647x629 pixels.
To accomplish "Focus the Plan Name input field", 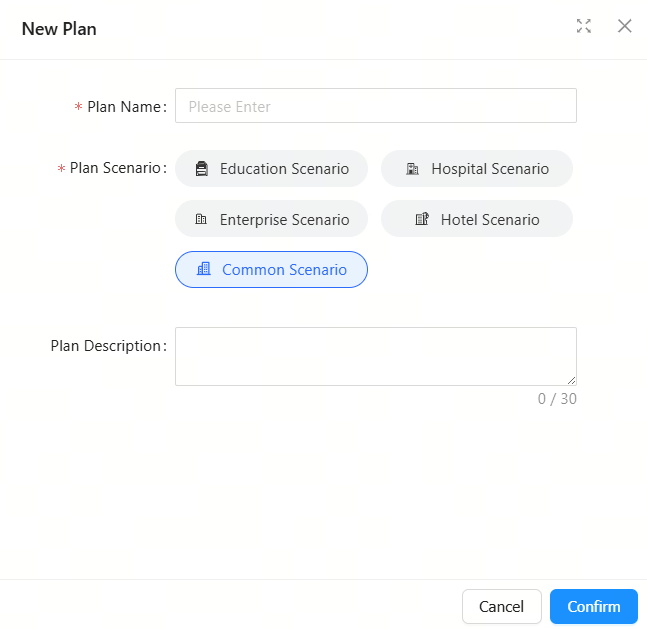I will (x=376, y=106).
